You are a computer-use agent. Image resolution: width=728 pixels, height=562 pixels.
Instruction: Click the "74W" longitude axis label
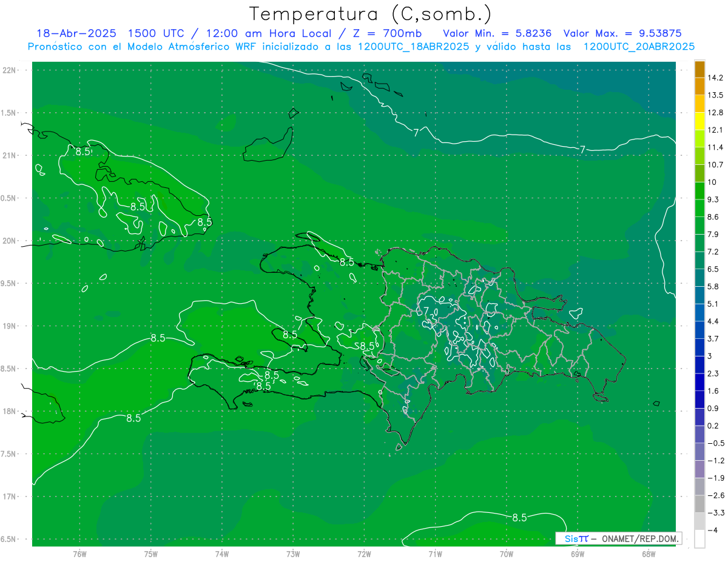[221, 554]
